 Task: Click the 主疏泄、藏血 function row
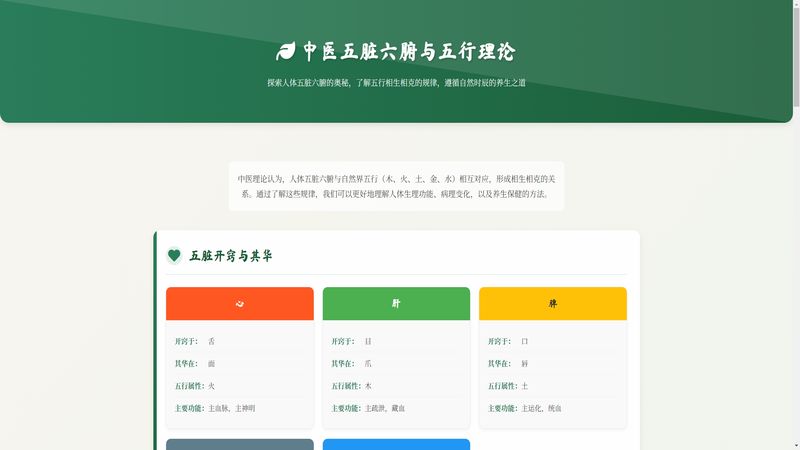coord(396,408)
